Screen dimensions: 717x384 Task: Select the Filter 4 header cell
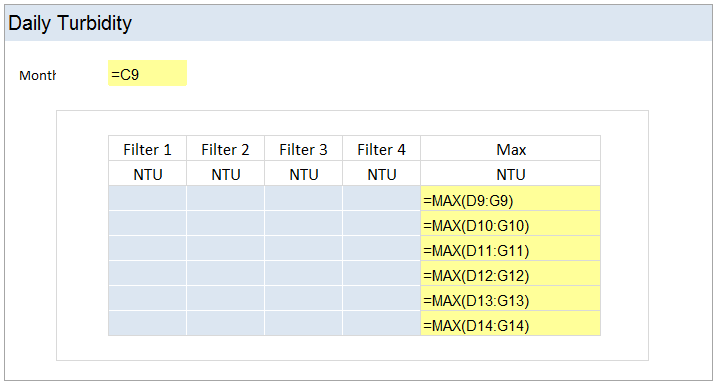(381, 148)
